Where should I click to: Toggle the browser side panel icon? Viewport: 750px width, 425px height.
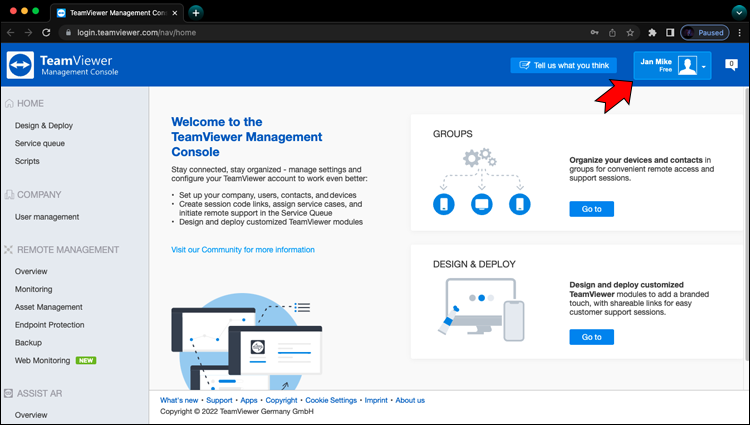(x=670, y=33)
